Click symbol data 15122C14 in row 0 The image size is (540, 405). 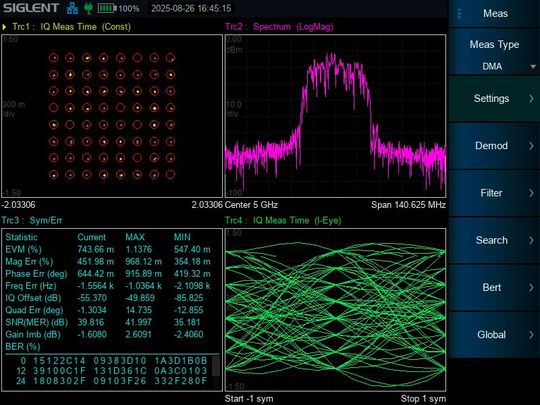[59, 361]
